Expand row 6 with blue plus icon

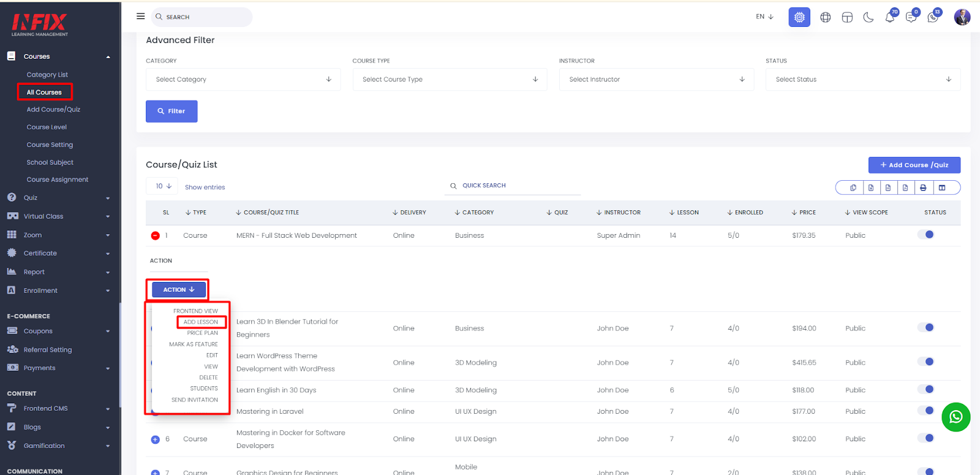click(156, 439)
